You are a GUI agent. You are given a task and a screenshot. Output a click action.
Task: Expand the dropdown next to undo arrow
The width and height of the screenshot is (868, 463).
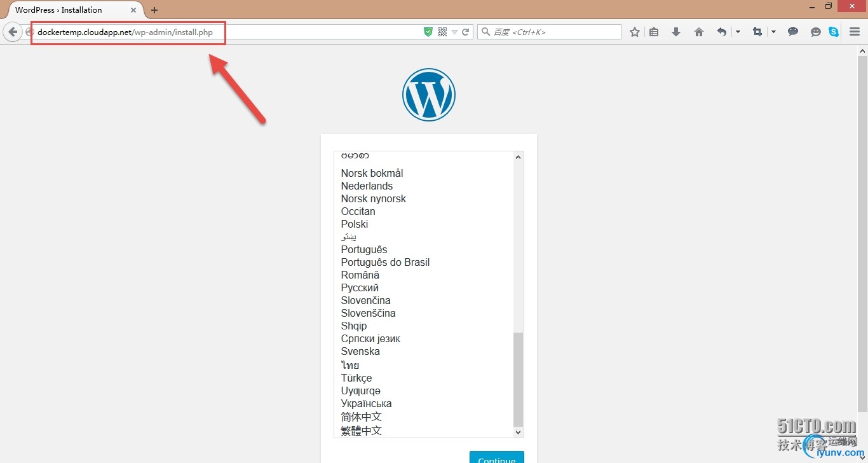click(738, 32)
